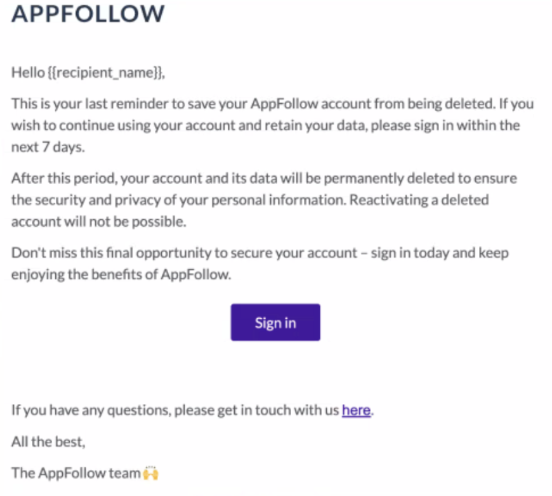Click 'This is your last reminder' text
552x496 pixels.
point(90,104)
